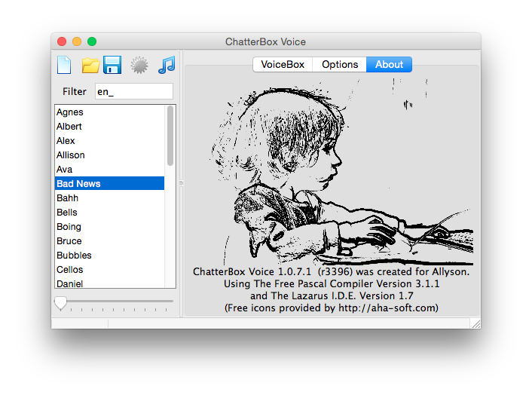Viewport: 532px width, 398px height.
Task: Click the Filter text field
Action: [x=133, y=91]
